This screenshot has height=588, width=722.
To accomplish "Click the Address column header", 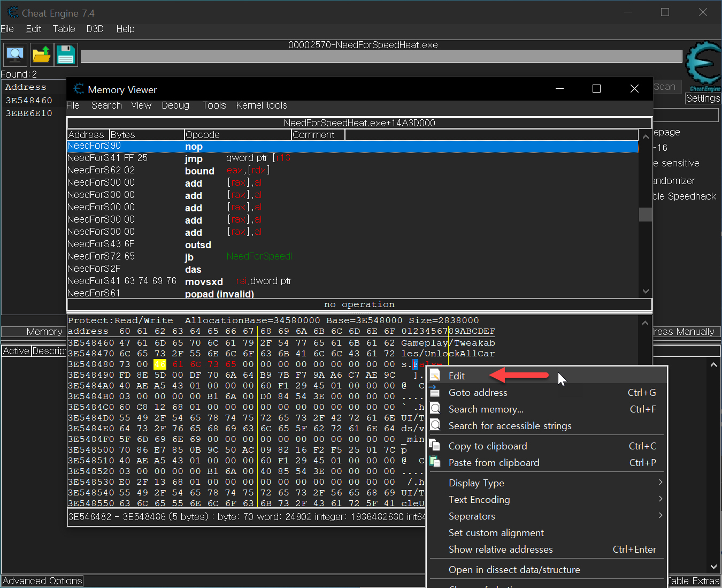I will point(88,135).
